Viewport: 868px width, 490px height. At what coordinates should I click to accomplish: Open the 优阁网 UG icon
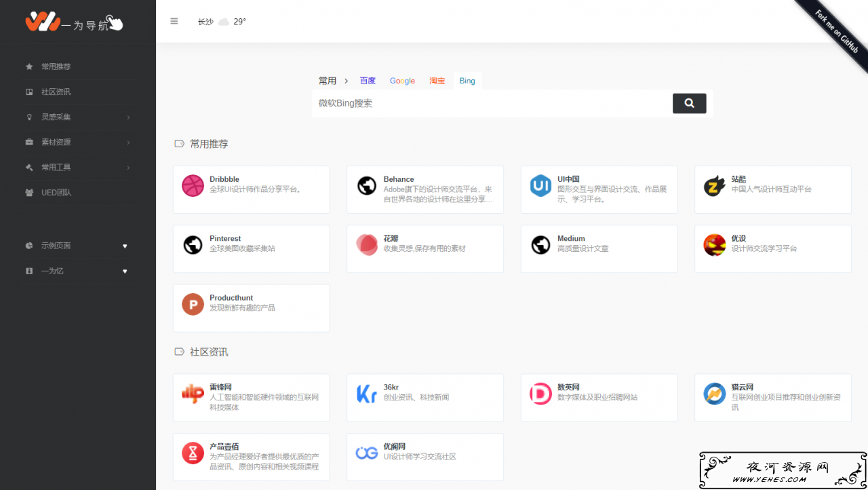pos(367,453)
